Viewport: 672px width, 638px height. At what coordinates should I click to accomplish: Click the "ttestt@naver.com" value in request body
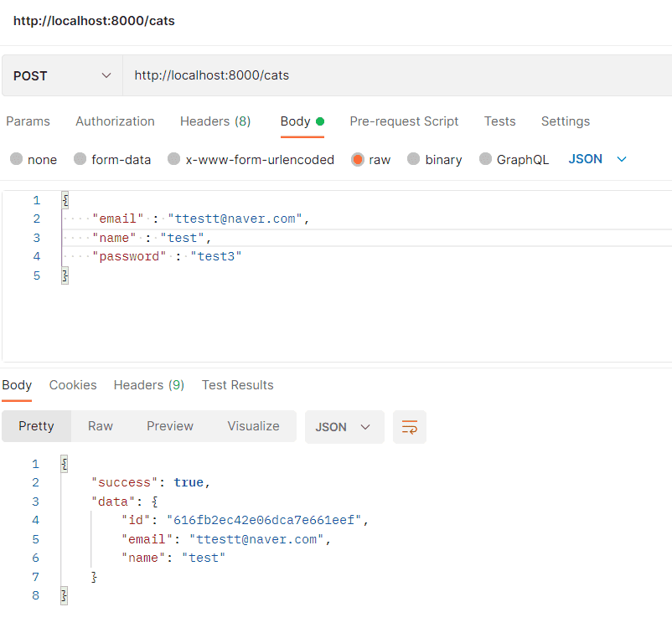[235, 219]
